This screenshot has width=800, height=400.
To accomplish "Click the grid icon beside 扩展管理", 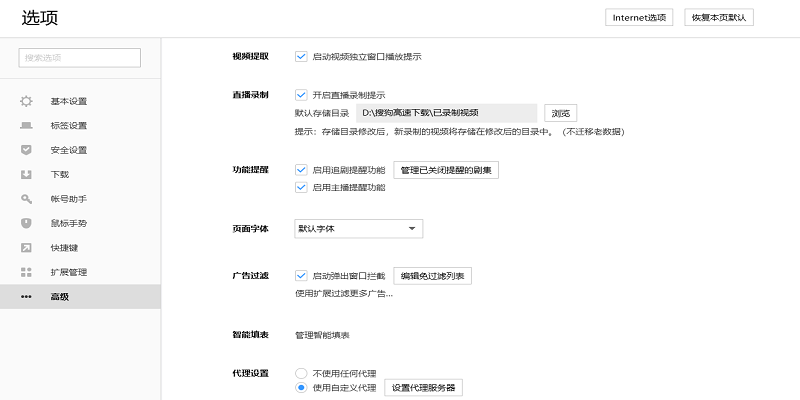I will click(x=26, y=272).
